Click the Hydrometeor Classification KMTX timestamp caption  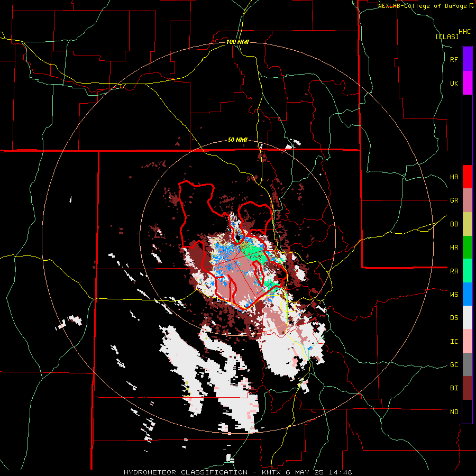[237, 472]
